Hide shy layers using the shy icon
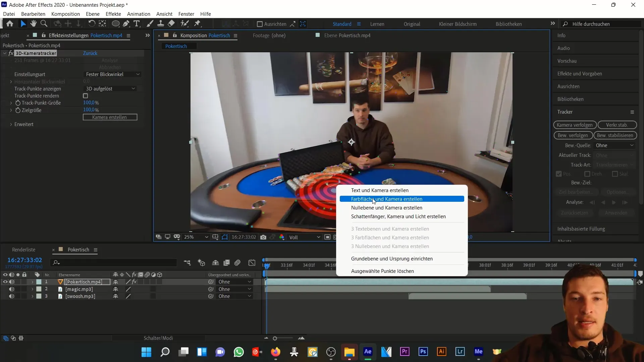The height and width of the screenshot is (362, 644). (x=215, y=263)
